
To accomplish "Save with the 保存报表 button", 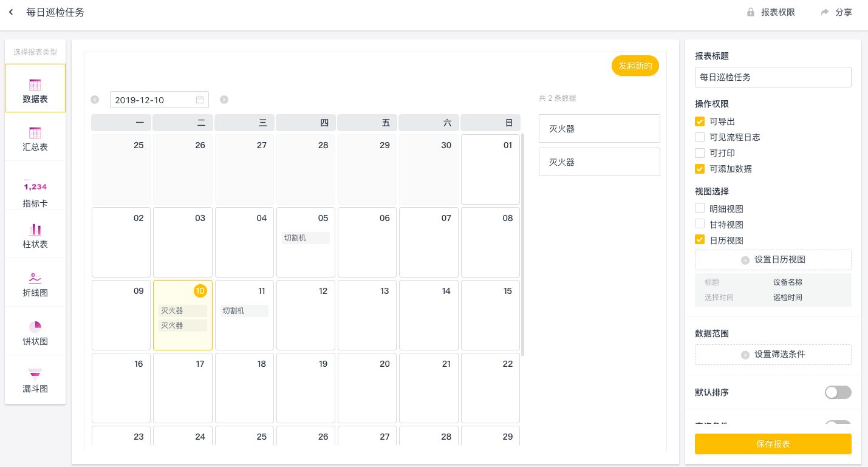I will point(773,444).
